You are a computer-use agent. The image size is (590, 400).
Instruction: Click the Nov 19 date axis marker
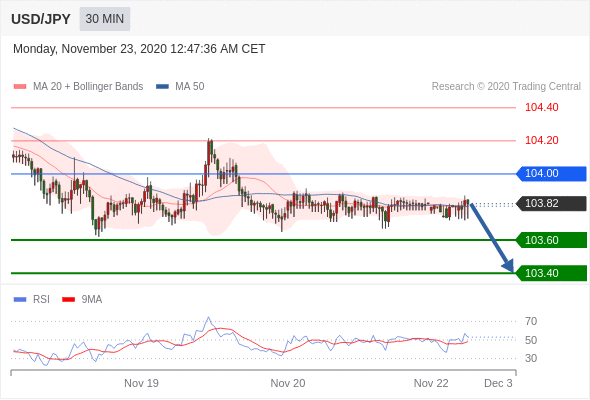(x=141, y=383)
